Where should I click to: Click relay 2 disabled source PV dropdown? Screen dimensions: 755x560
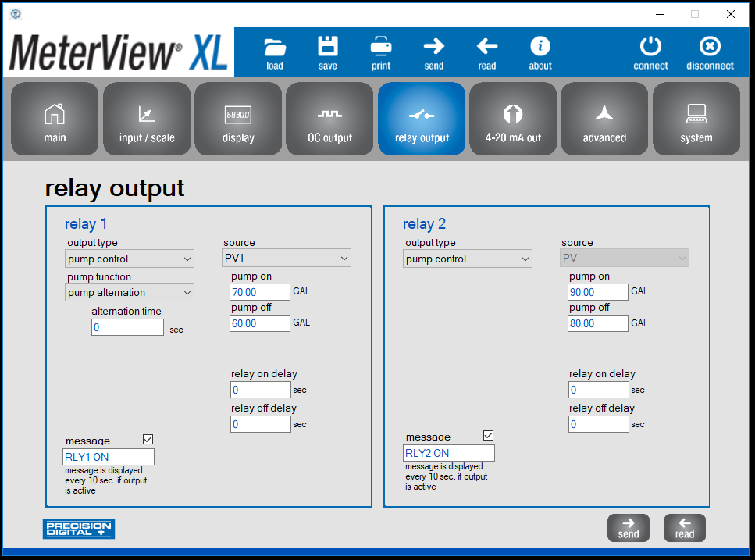coord(625,258)
